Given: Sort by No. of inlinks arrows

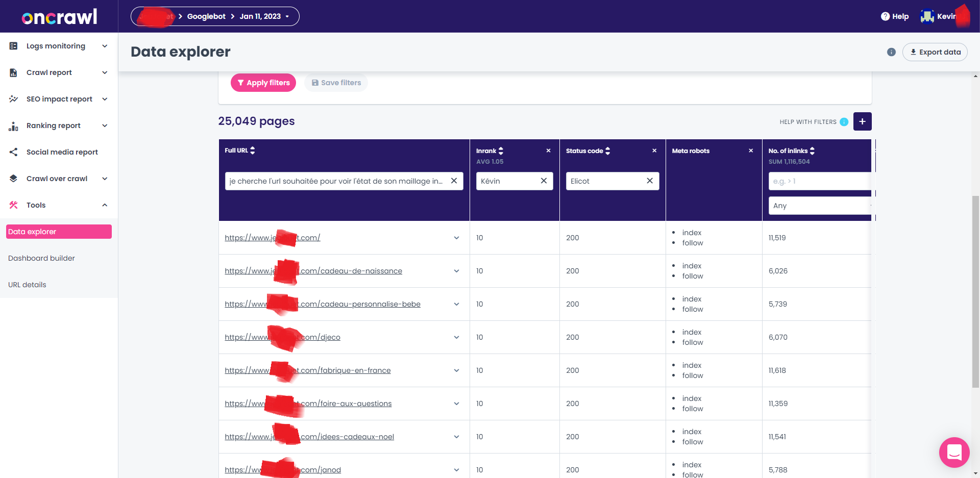Looking at the screenshot, I should (x=812, y=151).
